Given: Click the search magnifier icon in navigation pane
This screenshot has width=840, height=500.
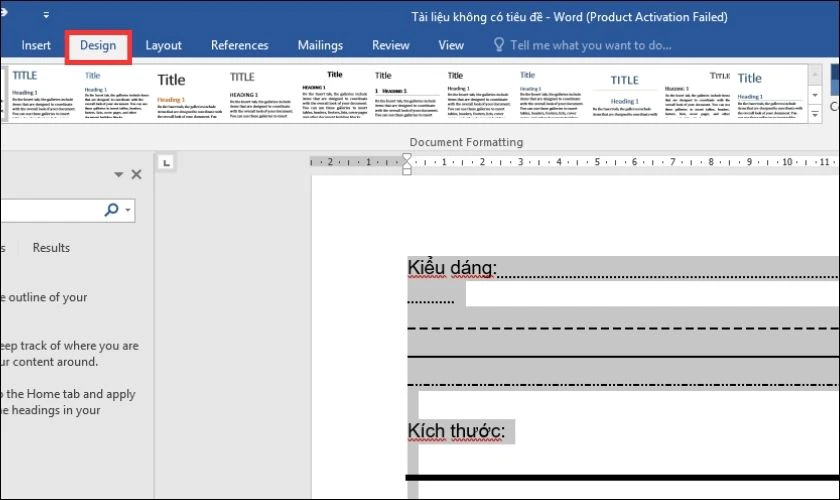Looking at the screenshot, I should [111, 210].
